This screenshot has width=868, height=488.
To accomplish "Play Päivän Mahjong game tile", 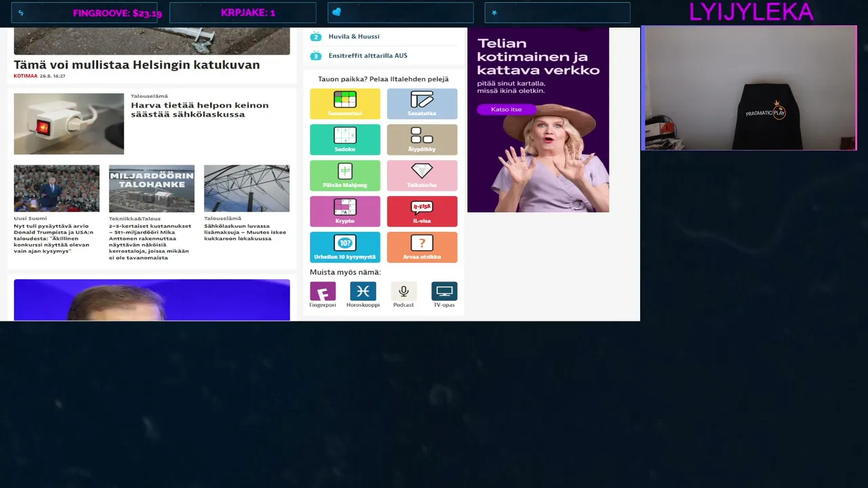I will (345, 176).
